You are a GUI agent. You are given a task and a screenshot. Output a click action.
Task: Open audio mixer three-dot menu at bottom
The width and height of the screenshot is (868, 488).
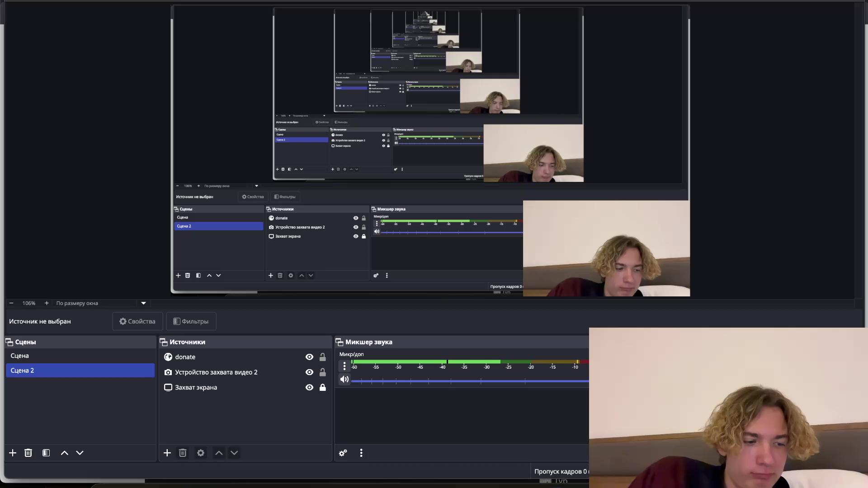point(361,453)
